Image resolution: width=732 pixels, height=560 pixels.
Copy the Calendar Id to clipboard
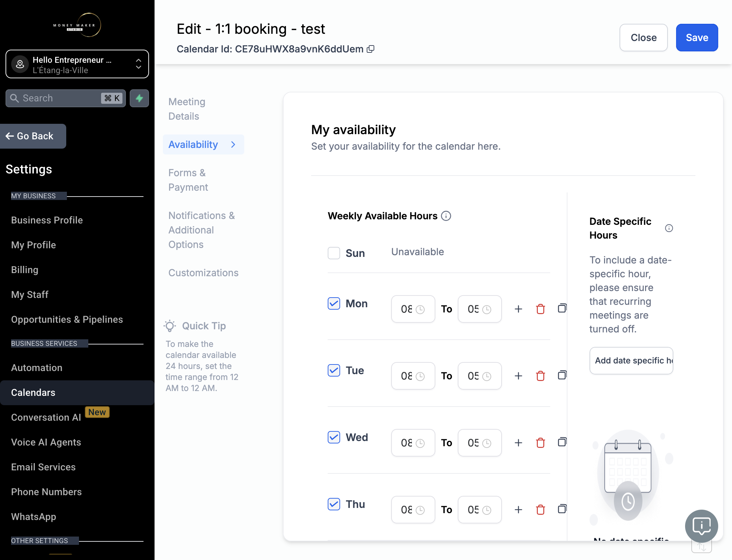pos(370,49)
